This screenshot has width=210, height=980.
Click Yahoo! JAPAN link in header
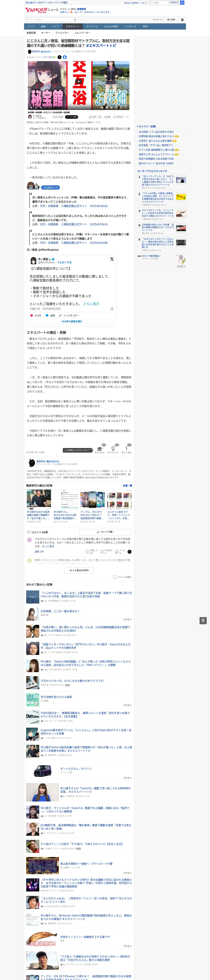pyautogui.click(x=131, y=3)
